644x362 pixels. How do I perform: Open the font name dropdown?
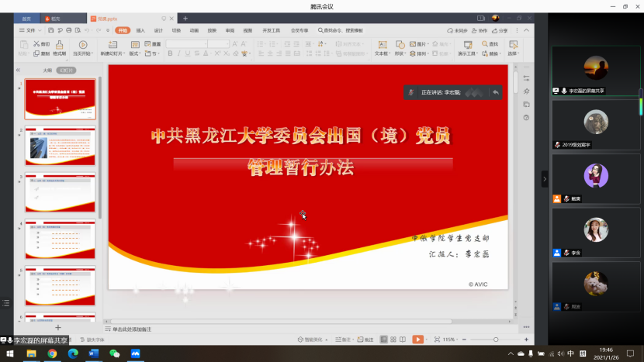(206, 44)
